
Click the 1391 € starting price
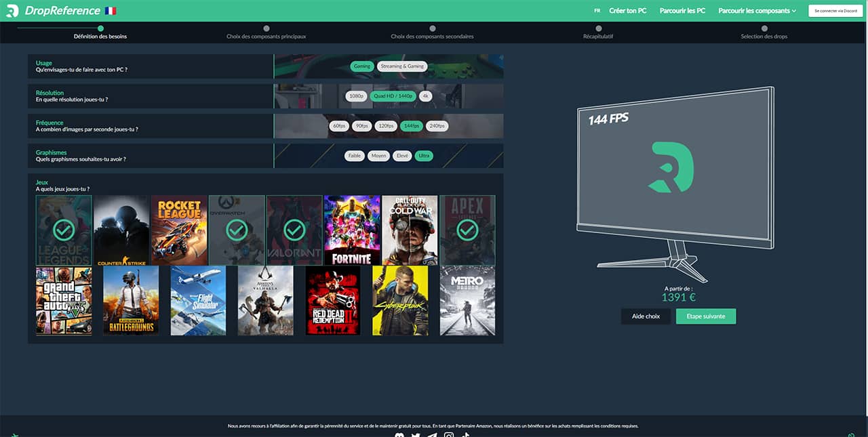[x=679, y=297]
